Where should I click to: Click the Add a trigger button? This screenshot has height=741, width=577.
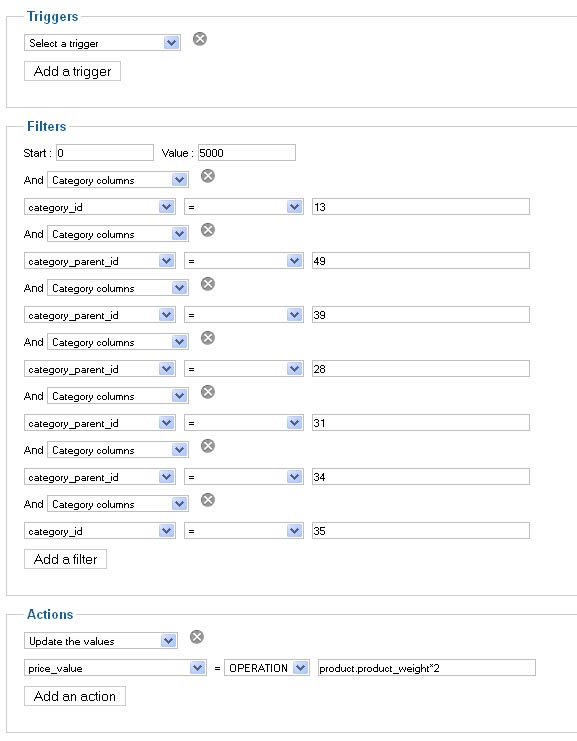[72, 71]
